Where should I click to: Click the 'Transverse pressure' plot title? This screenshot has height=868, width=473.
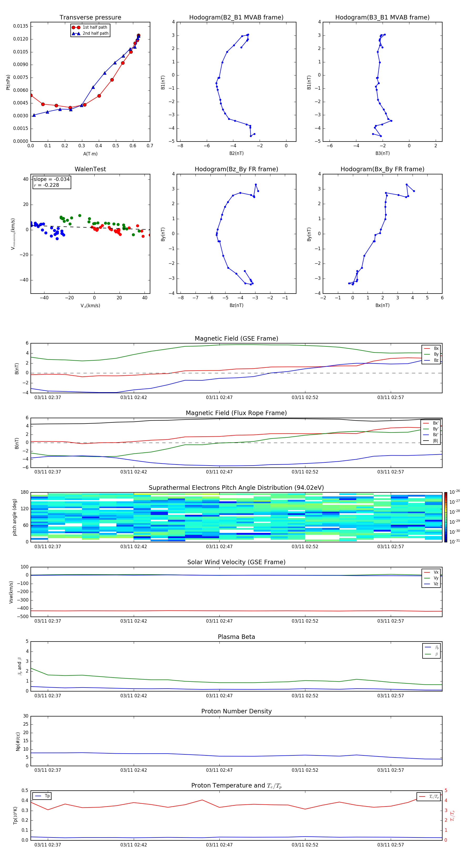[90, 17]
